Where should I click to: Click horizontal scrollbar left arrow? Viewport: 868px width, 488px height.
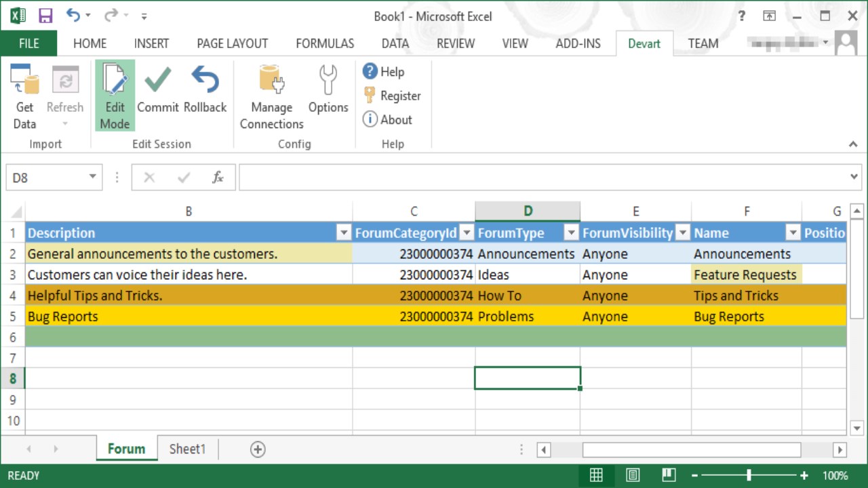544,449
